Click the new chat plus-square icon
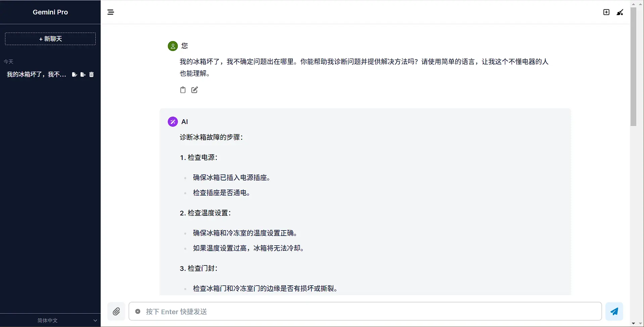This screenshot has height=327, width=644. coord(606,12)
